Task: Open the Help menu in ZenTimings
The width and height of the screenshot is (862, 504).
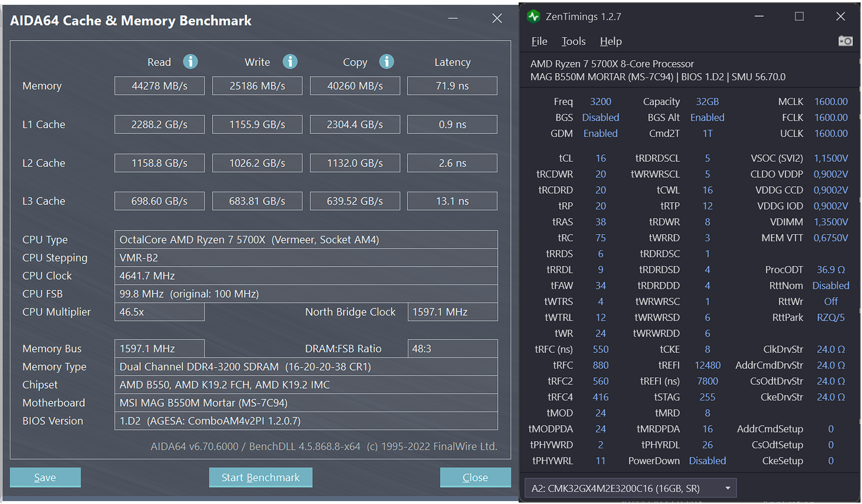Action: click(x=610, y=42)
